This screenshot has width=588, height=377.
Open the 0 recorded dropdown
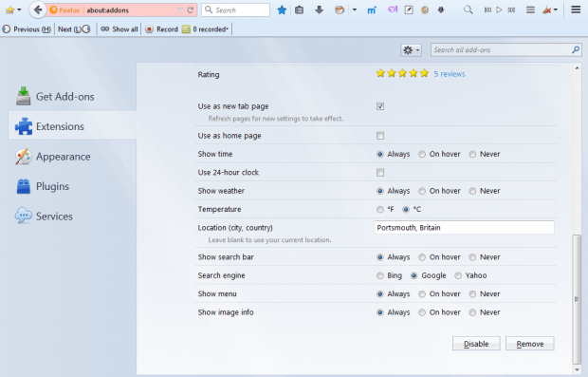(206, 28)
